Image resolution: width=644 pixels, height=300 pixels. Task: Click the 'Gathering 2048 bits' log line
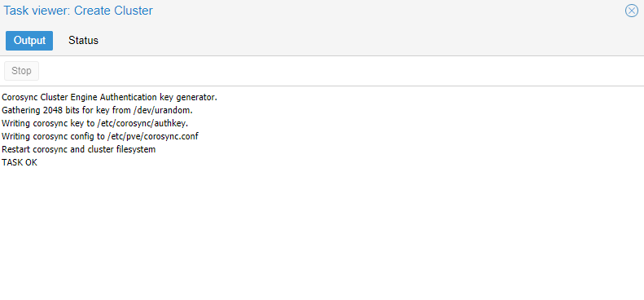(x=98, y=110)
